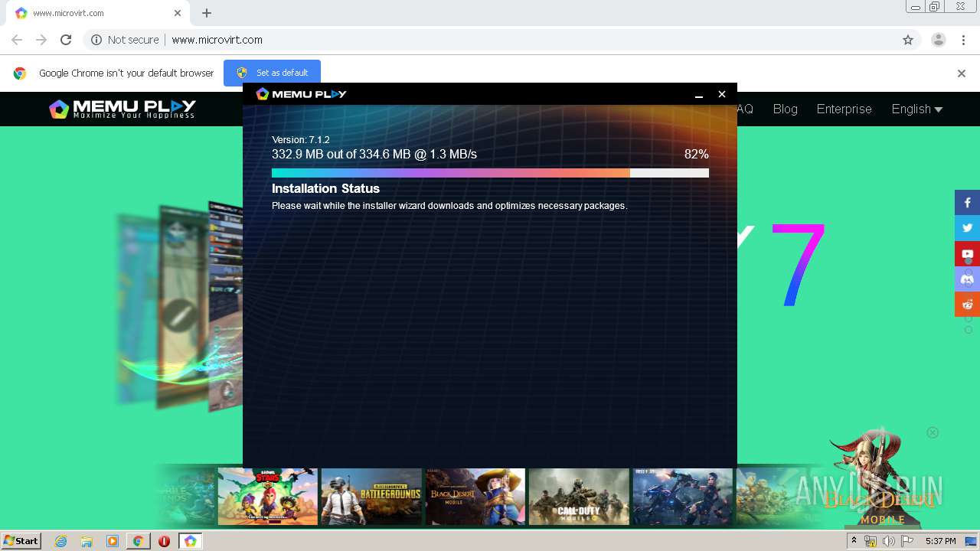
Task: Open the Enterprise menu item
Action: [x=844, y=109]
